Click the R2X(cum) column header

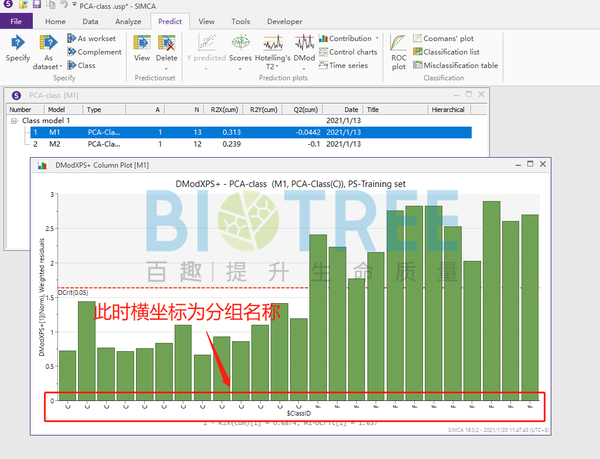tap(224, 110)
